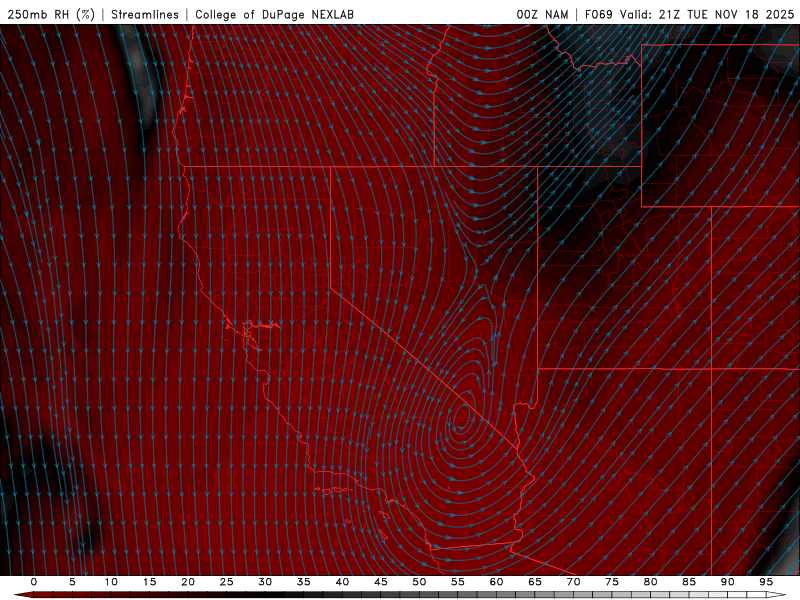Click the "Valid: 21Z TUE NOV 18 2025" text
The height and width of the screenshot is (600, 800).
tap(707, 14)
